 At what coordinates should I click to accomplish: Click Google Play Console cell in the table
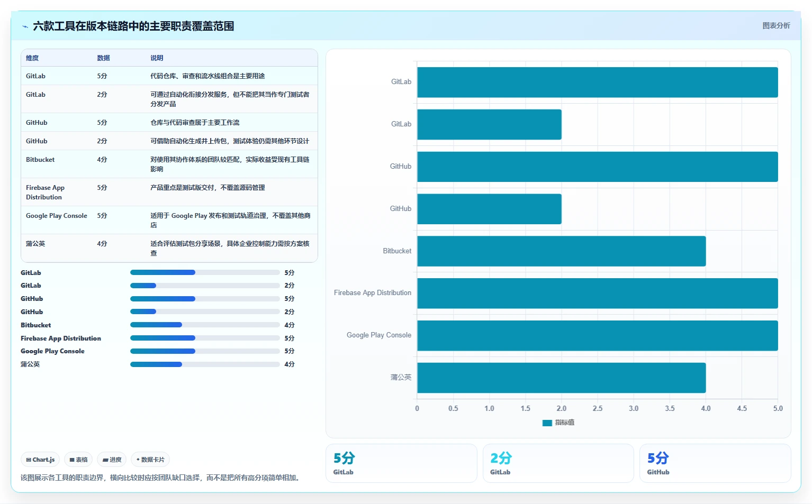point(57,216)
